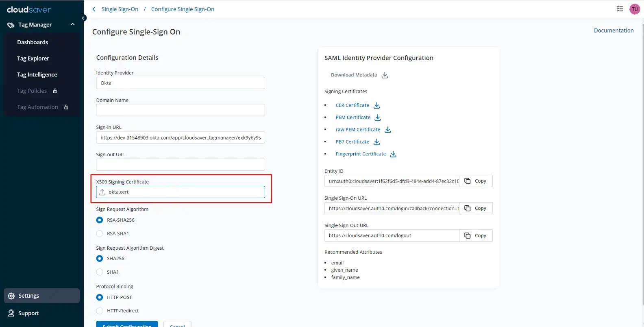Open Settings from the sidebar
644x327 pixels.
click(x=28, y=296)
